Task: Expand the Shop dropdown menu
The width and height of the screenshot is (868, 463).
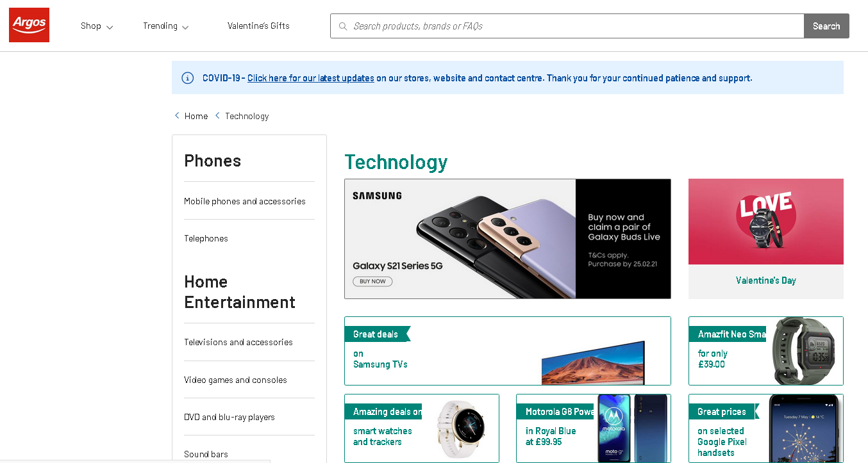Action: tap(96, 26)
